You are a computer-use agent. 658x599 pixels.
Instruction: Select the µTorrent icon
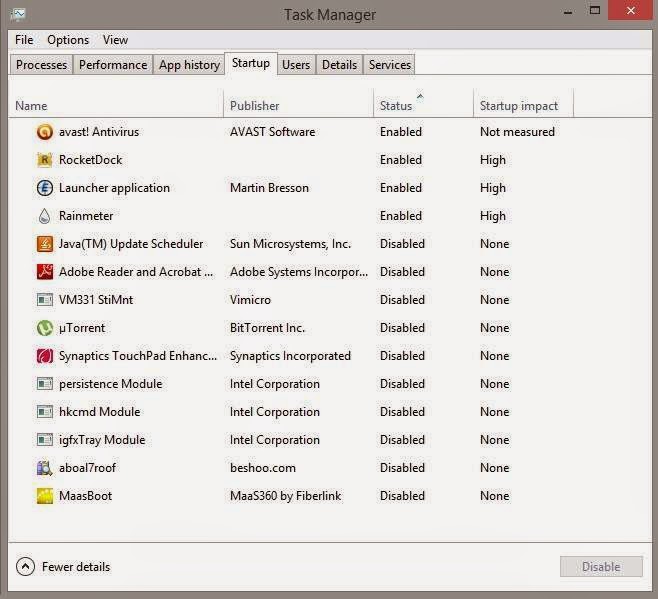(x=44, y=328)
